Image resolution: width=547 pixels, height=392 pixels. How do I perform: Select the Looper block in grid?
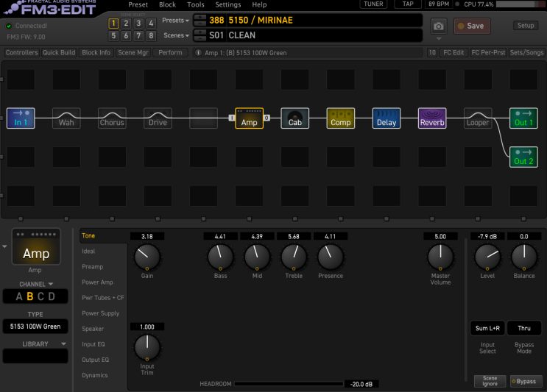pyautogui.click(x=478, y=118)
